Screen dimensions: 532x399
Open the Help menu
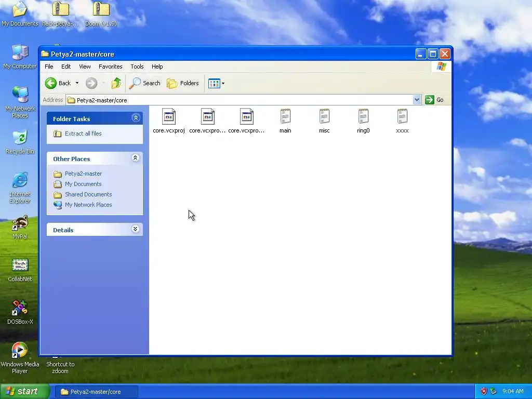(157, 66)
